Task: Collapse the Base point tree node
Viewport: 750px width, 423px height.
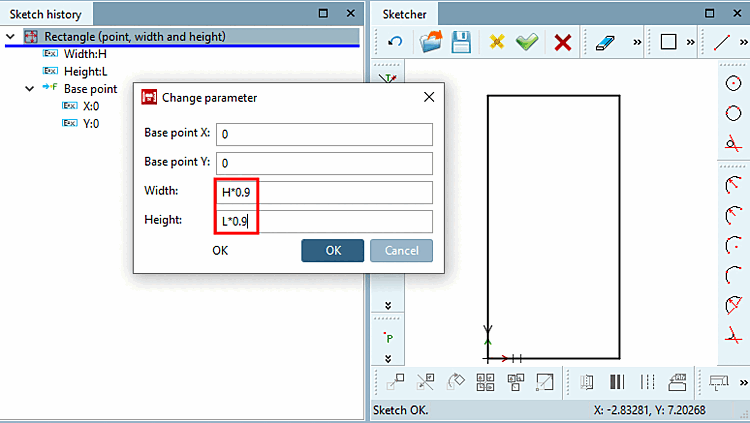Action: (x=30, y=89)
